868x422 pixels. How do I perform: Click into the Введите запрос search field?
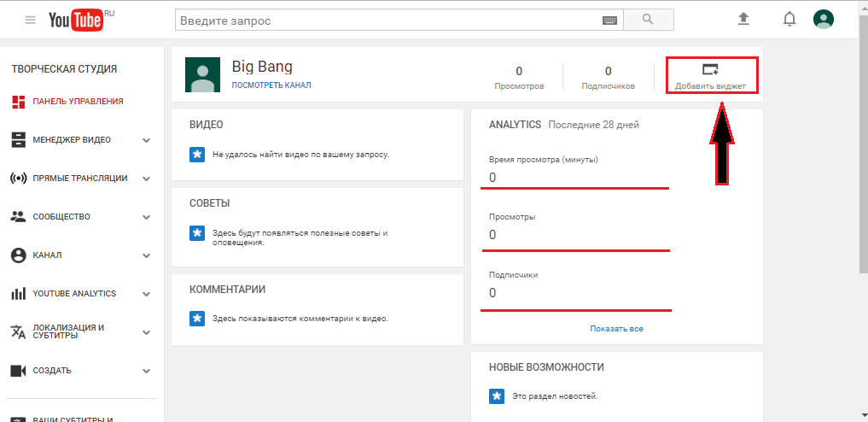click(x=387, y=21)
